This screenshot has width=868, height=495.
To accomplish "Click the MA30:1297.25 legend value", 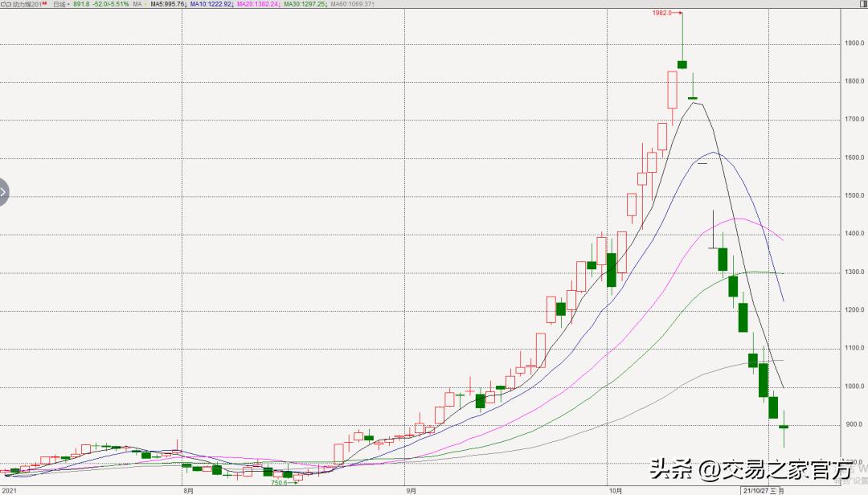I will click(x=305, y=4).
